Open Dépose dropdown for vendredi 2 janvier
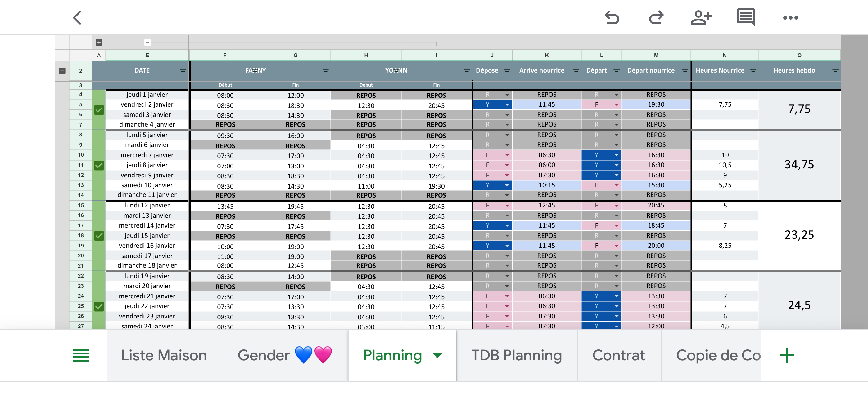Viewport: 868px width, 400px height. point(507,105)
